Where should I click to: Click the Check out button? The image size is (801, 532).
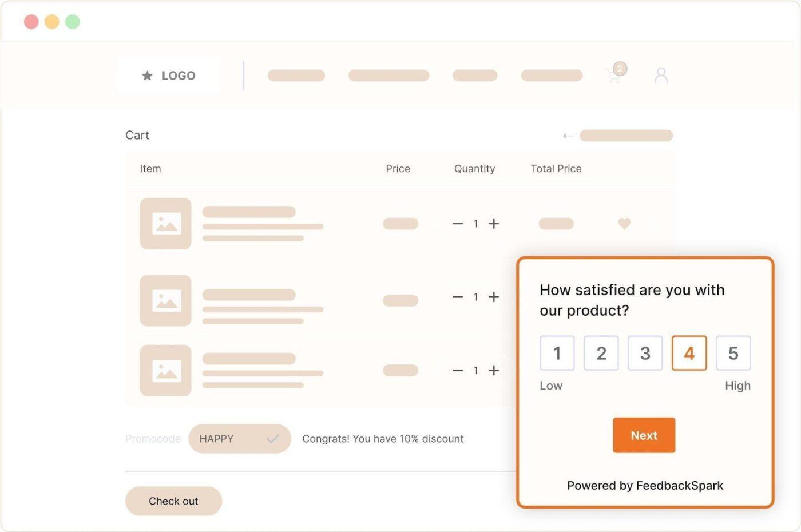173,501
